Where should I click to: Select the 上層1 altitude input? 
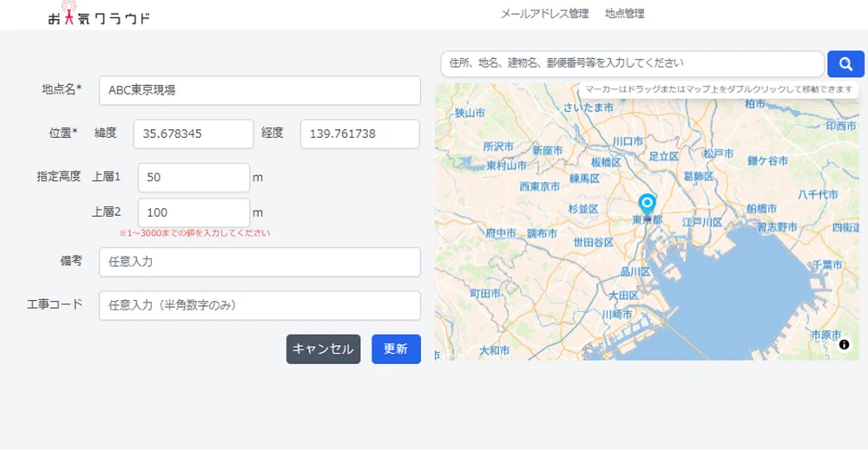pyautogui.click(x=194, y=177)
